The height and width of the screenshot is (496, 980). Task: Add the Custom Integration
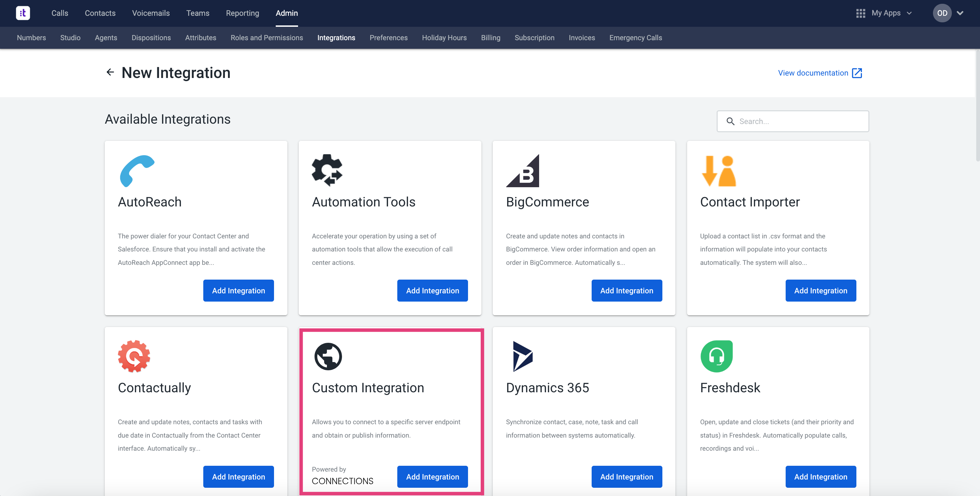pyautogui.click(x=432, y=476)
